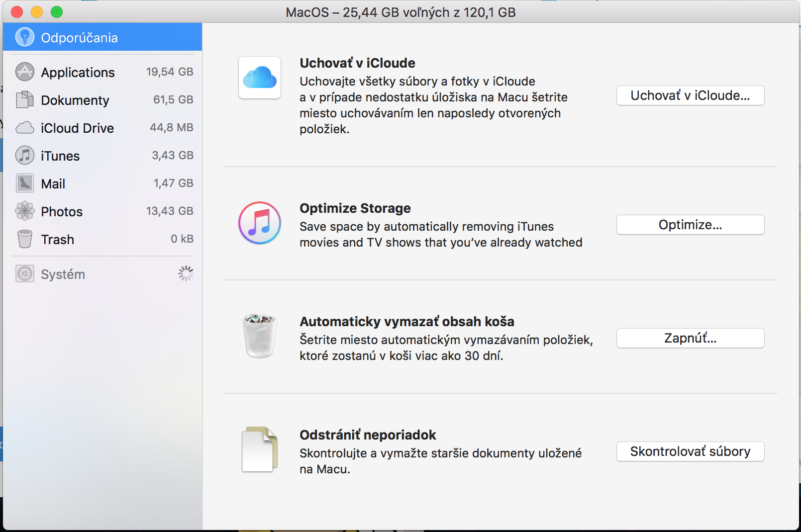Screen dimensions: 801x532
Task: Click the Mail stamp icon
Action: pyautogui.click(x=24, y=183)
